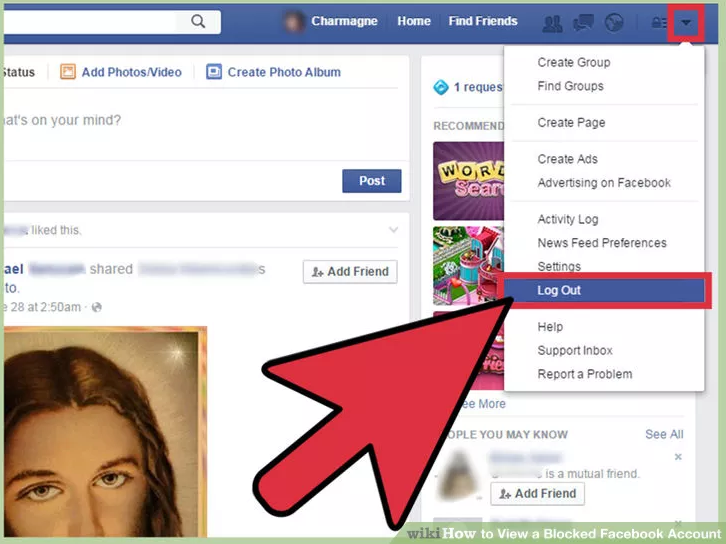Open Help from account menu
726x544 pixels.
pos(550,327)
